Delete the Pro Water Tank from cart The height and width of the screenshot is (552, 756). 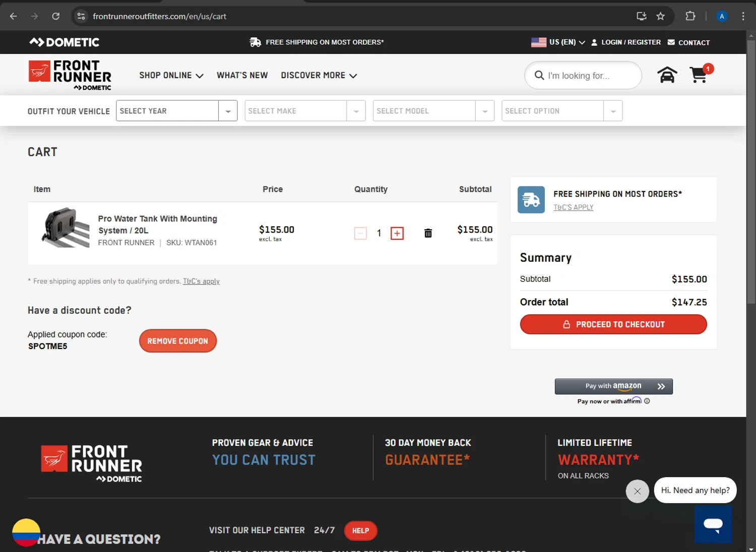point(428,233)
